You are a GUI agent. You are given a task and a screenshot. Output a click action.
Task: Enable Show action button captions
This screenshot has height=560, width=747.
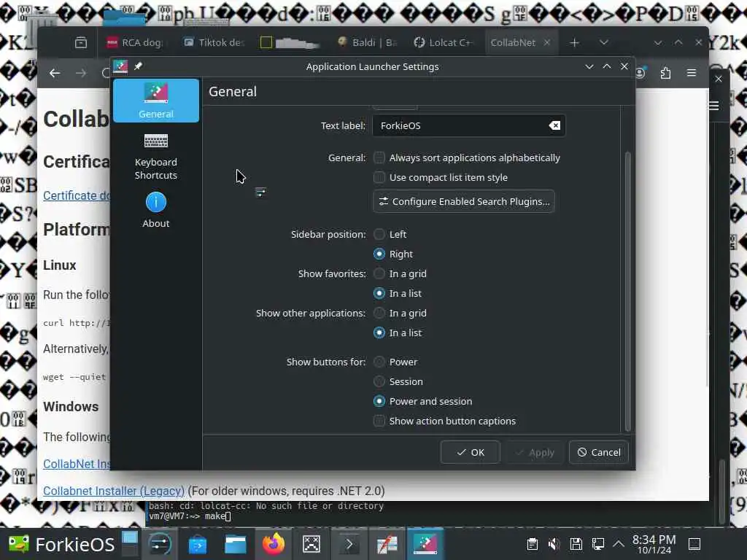[x=444, y=421]
